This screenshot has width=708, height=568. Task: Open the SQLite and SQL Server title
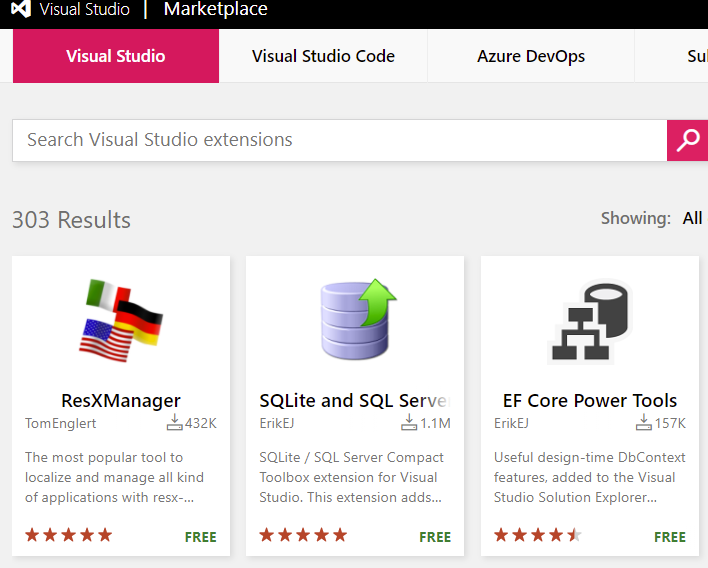pyautogui.click(x=355, y=400)
